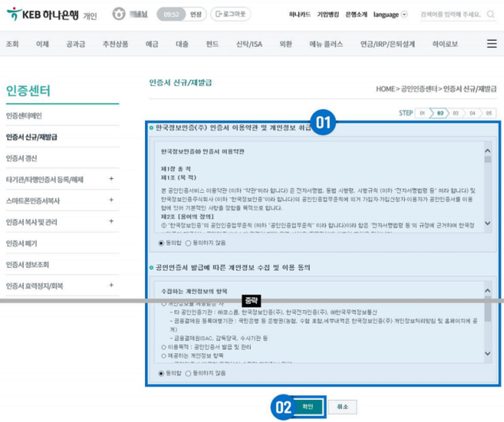Open the language dropdown
504x422 pixels.
(390, 15)
